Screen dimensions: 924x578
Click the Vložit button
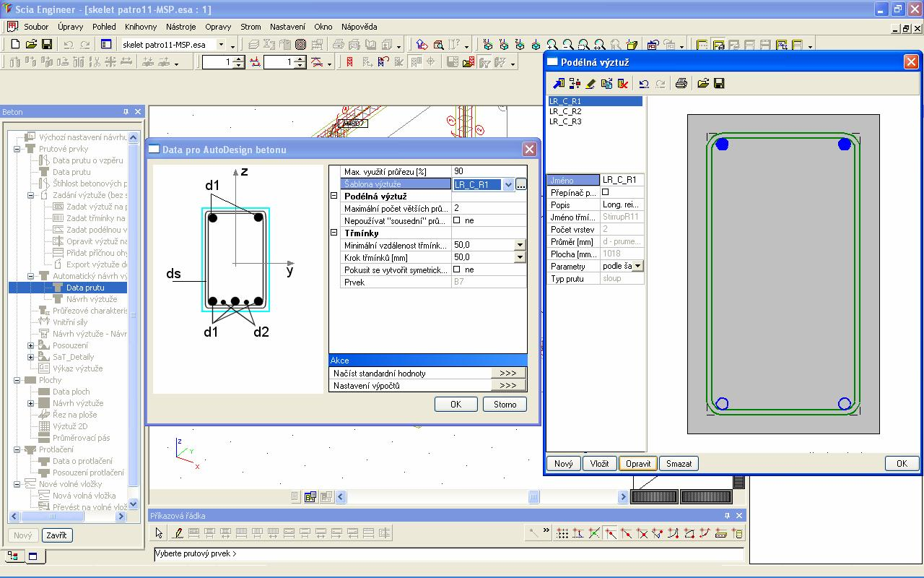pos(600,464)
